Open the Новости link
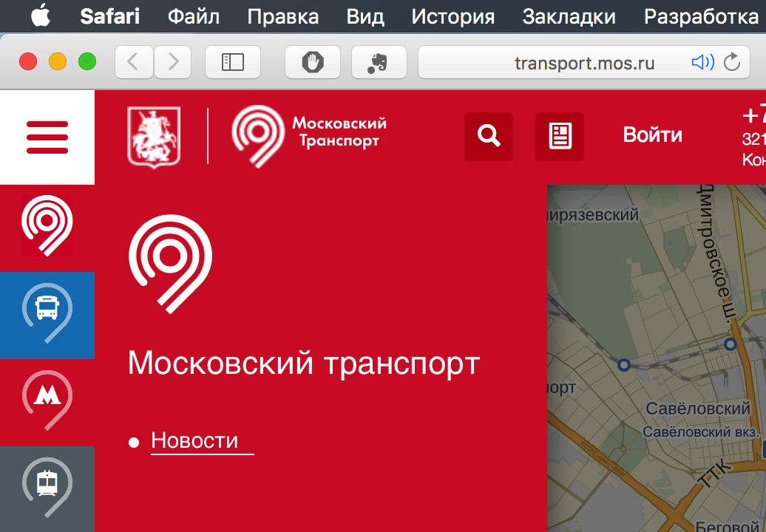 [x=194, y=440]
